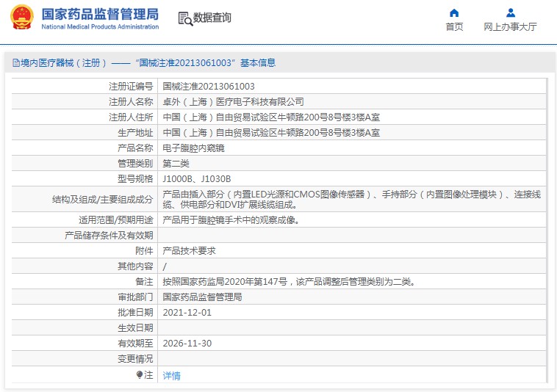The image size is (557, 392).
Task: Click the document icon before 境内医疗器械
Action: coord(16,63)
